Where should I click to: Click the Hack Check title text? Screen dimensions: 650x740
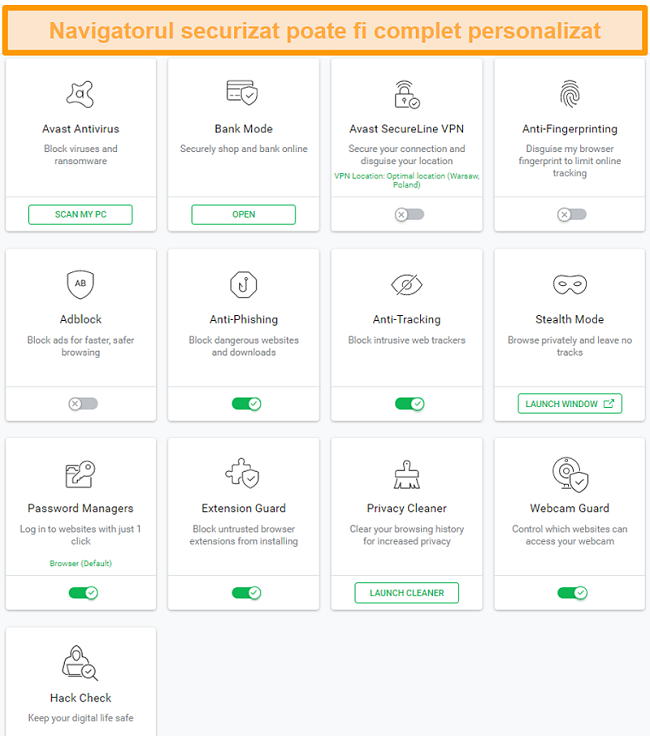tap(80, 698)
